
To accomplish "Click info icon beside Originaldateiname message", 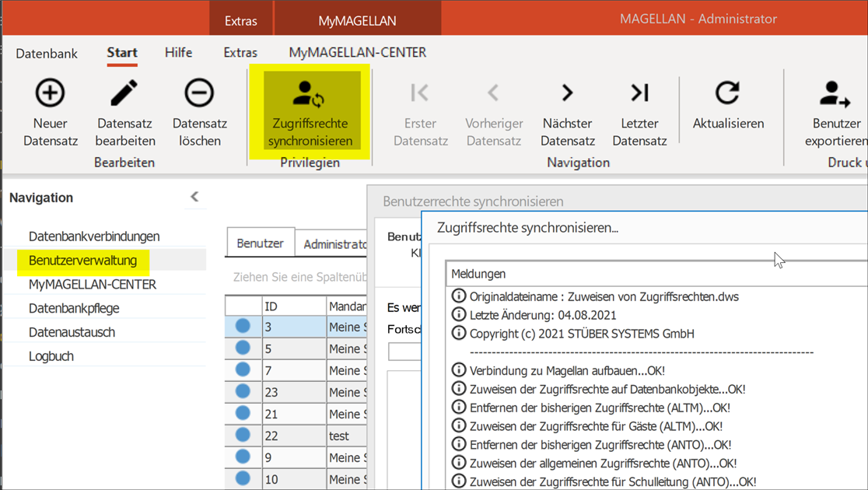I will [459, 296].
